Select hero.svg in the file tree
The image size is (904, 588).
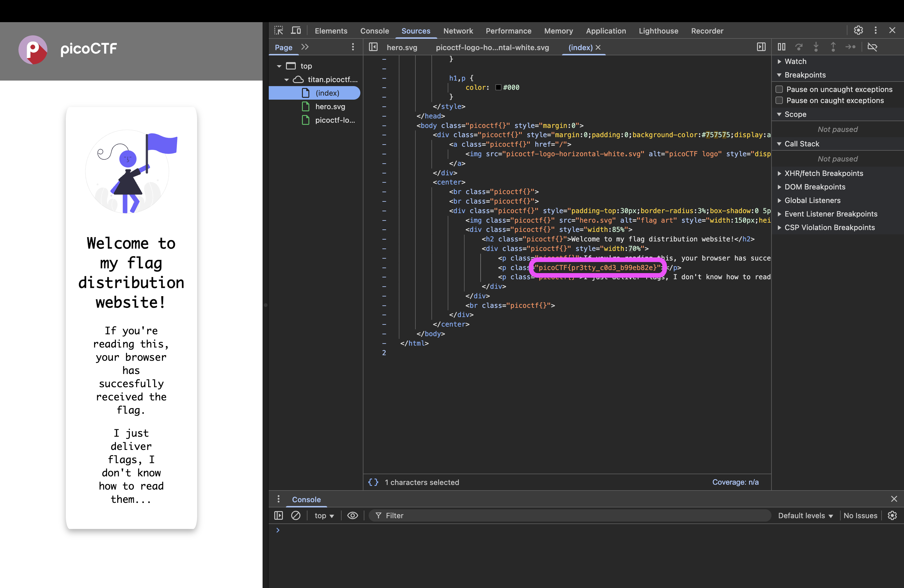click(x=330, y=107)
